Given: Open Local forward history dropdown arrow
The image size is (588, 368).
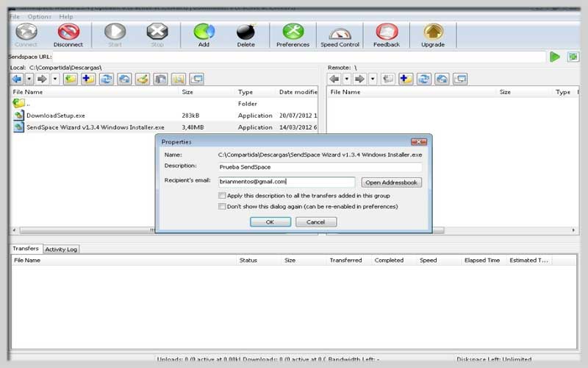Looking at the screenshot, I should point(54,79).
